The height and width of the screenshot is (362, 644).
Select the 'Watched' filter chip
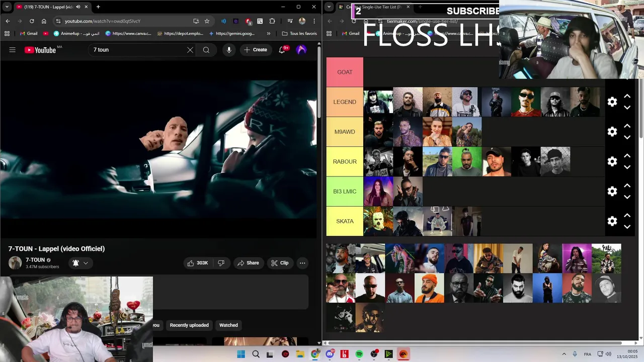coord(228,325)
